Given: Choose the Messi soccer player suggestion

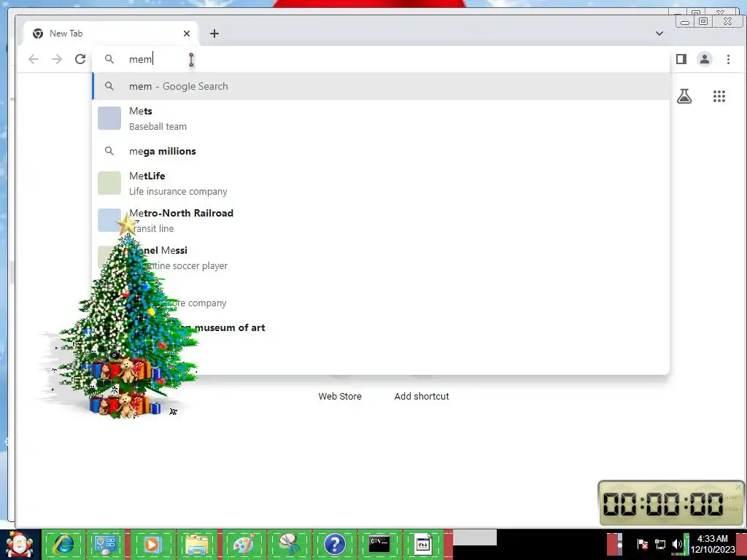Looking at the screenshot, I should (x=381, y=257).
